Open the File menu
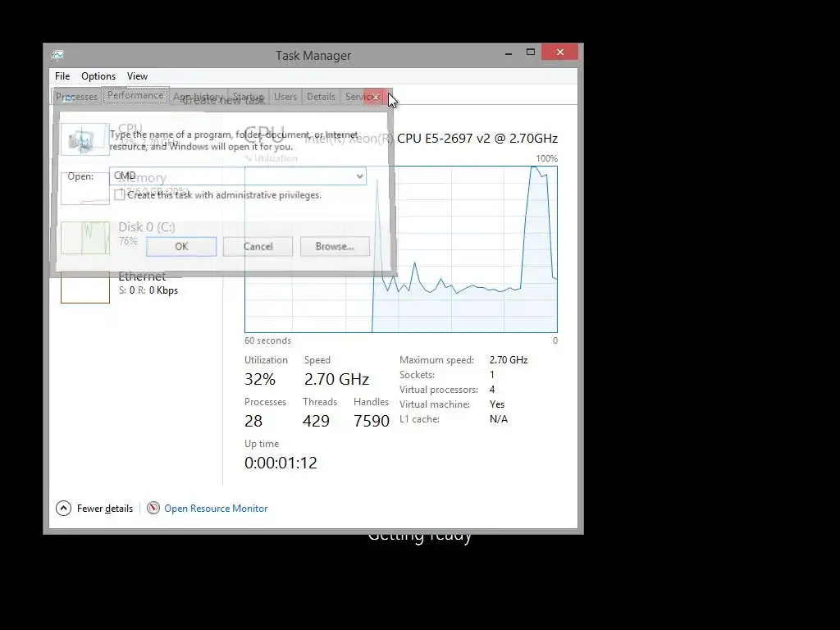The height and width of the screenshot is (630, 840). (x=62, y=76)
